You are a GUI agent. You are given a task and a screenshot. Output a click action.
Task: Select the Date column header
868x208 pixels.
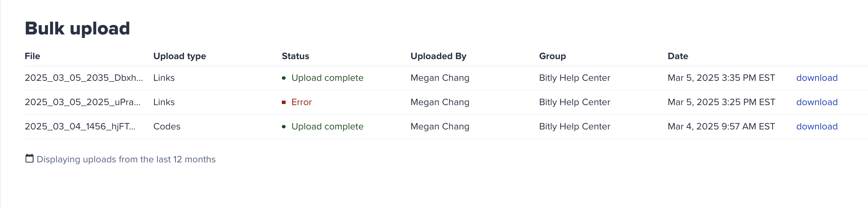pyautogui.click(x=678, y=56)
